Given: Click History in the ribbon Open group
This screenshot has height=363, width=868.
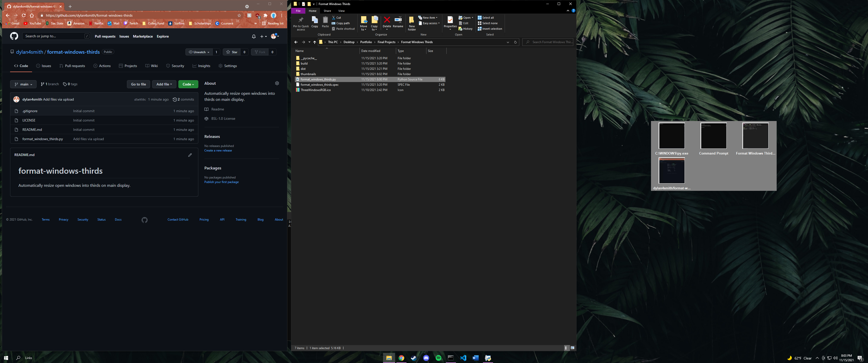Looking at the screenshot, I should 465,29.
